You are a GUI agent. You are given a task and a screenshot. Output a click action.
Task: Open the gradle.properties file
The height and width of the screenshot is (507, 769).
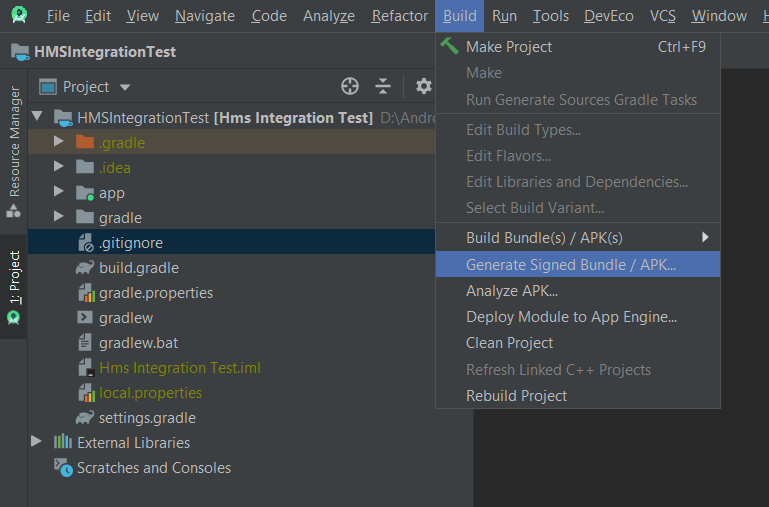click(x=155, y=293)
